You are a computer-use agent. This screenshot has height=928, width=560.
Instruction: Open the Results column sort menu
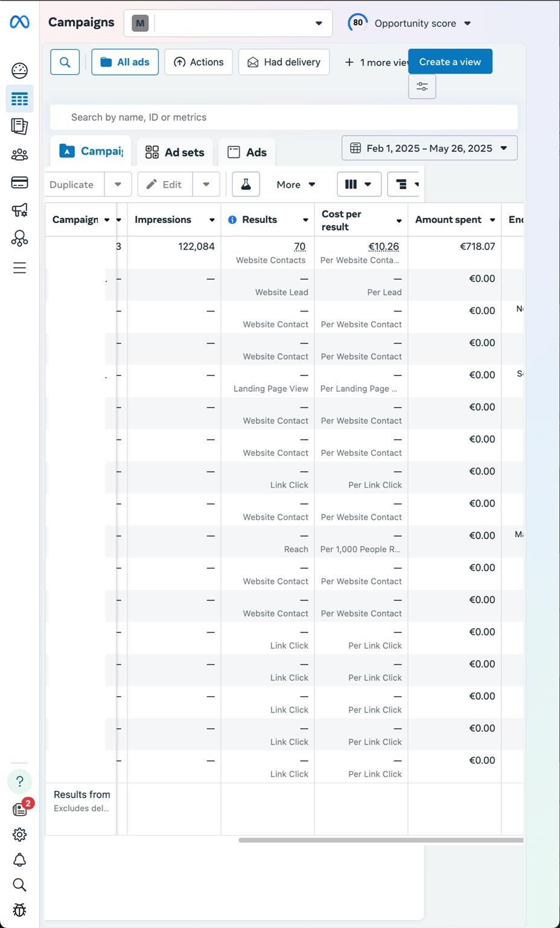(305, 220)
